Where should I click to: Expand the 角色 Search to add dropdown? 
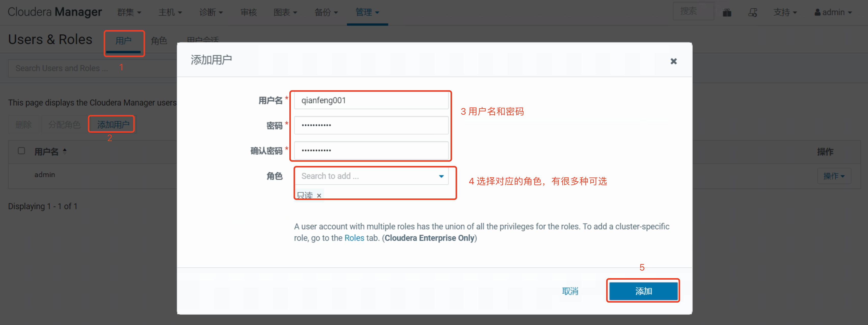(x=441, y=176)
